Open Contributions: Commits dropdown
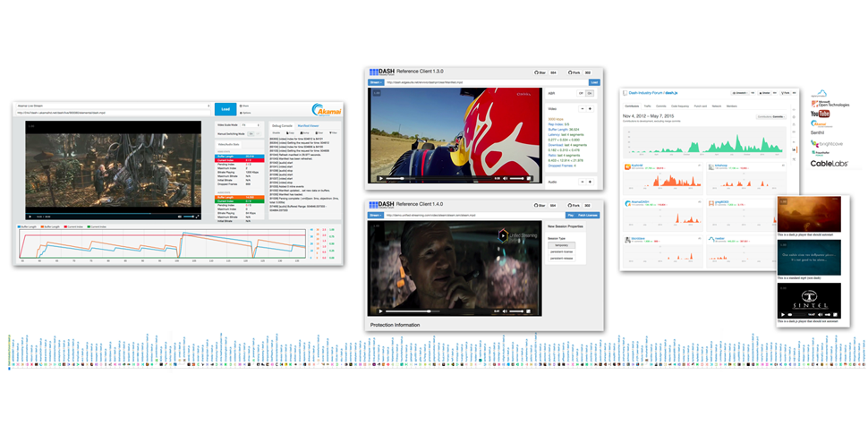Image resolution: width=868 pixels, height=434 pixels. coord(770,117)
